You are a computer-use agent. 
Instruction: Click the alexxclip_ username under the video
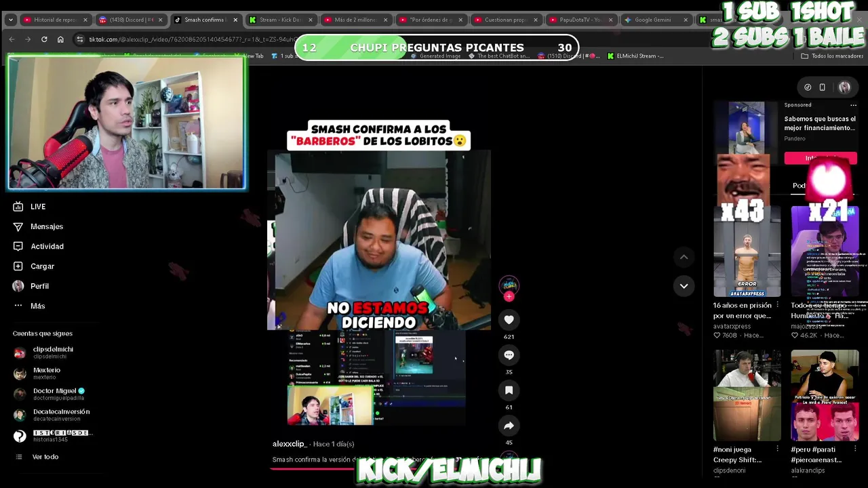coord(290,444)
